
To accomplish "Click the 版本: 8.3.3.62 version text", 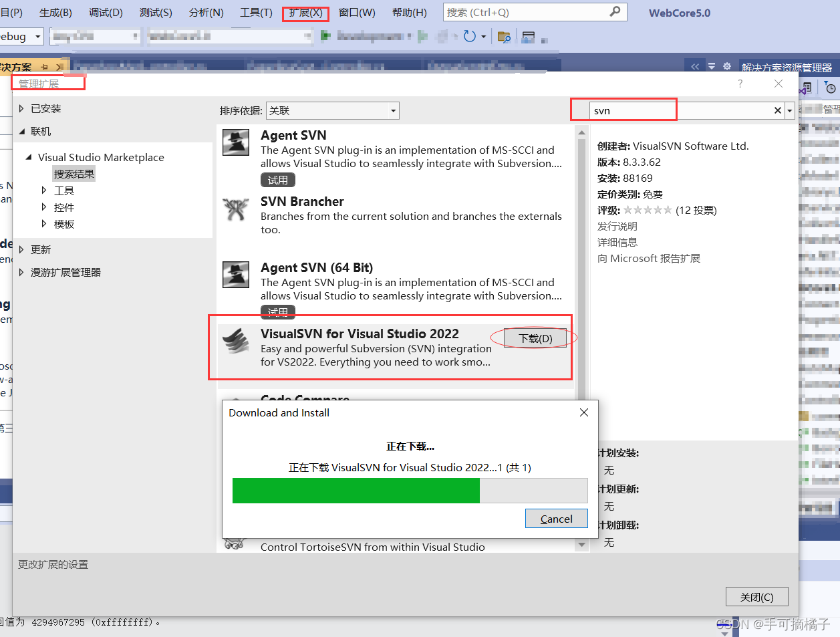I will (629, 162).
